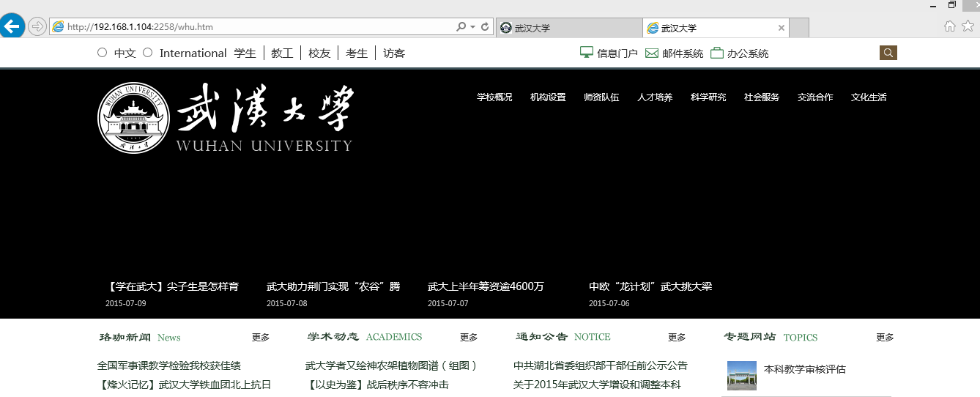Close the active 武汉大学 tab
Viewport: 980px width, 397px height.
pyautogui.click(x=782, y=28)
